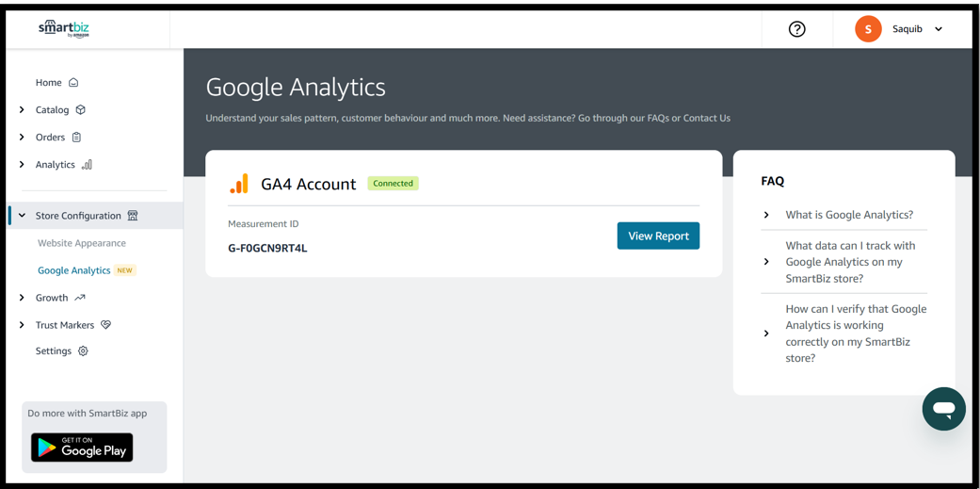
Task: Click the GA4 Account analytics logo
Action: (x=239, y=184)
